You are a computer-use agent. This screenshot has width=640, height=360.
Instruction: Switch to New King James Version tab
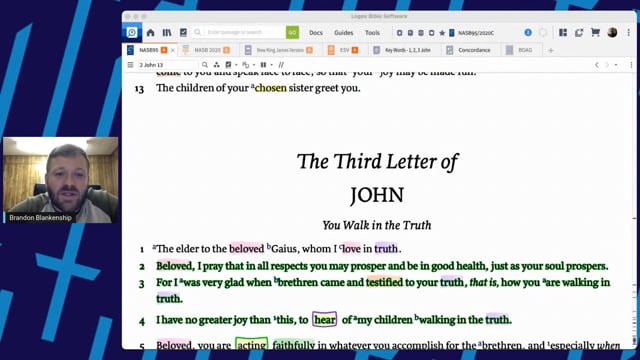point(280,50)
